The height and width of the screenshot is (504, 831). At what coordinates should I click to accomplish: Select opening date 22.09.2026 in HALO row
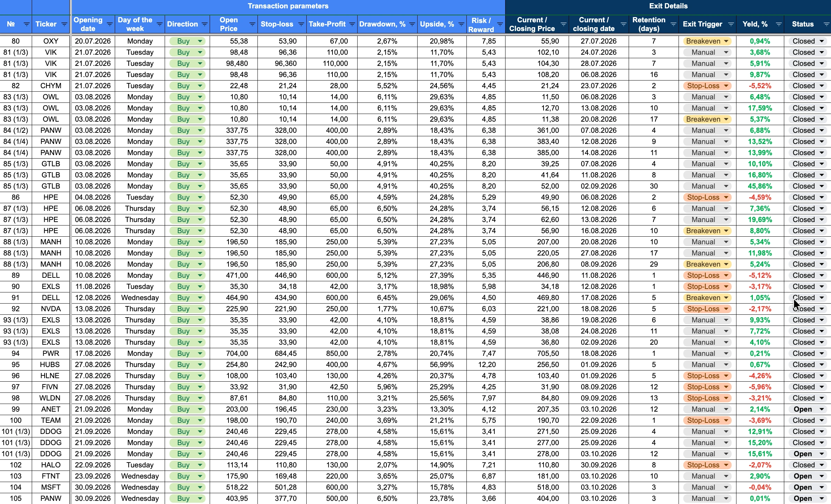pyautogui.click(x=93, y=465)
